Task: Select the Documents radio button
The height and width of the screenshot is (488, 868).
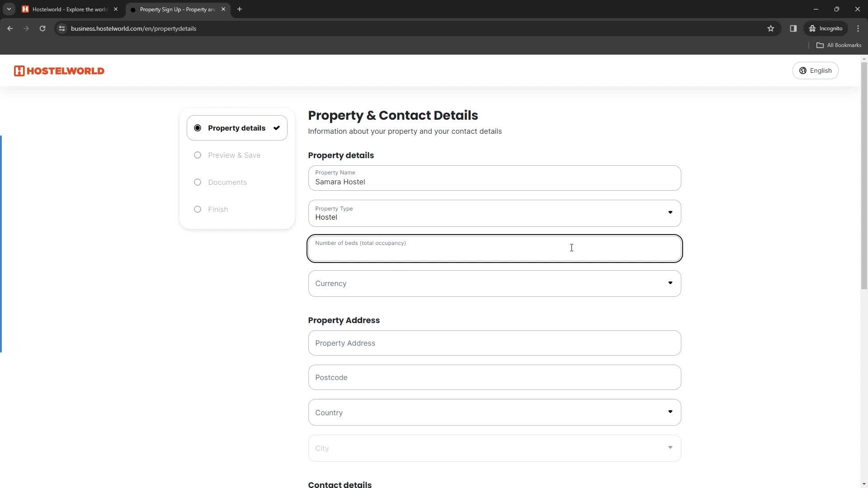Action: 197,182
